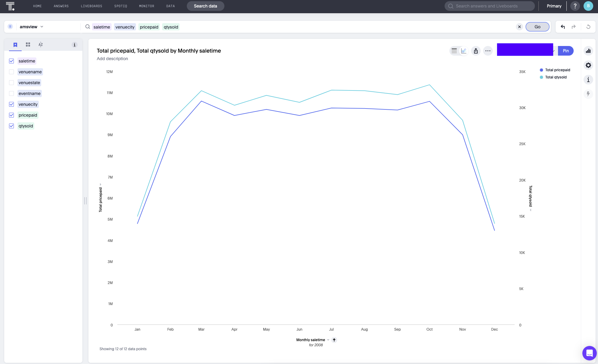The image size is (598, 364).
Task: Enable the eventname column checkbox
Action: 11,93
